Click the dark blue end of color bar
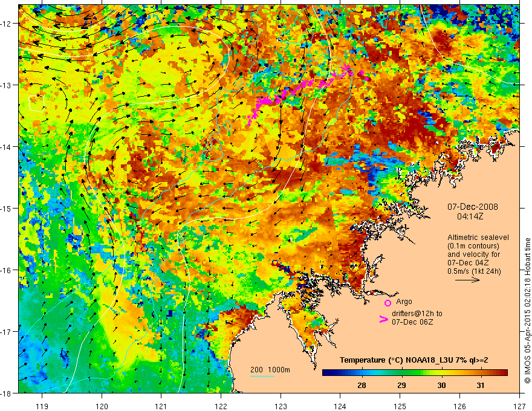The height and width of the screenshot is (411, 532). pos(328,373)
